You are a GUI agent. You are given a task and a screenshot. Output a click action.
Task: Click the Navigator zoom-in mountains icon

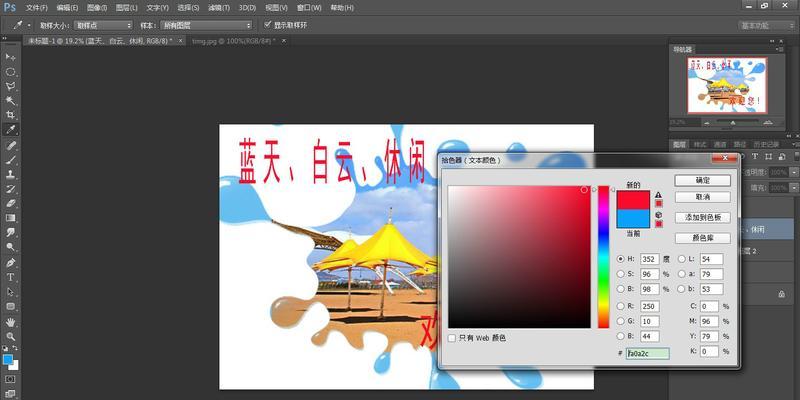[x=768, y=122]
